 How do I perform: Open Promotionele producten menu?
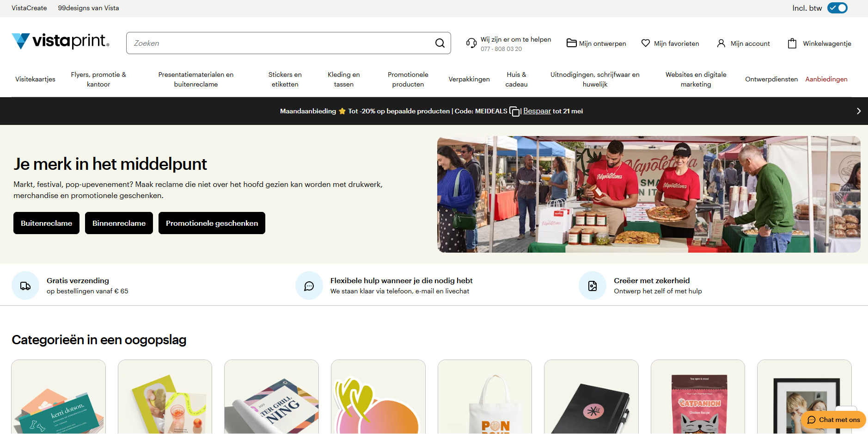point(408,79)
